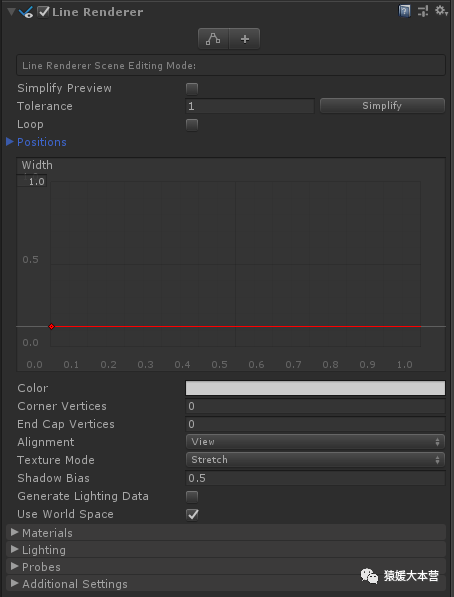Collapse the Line Renderer component foldout arrow
Viewport: 454px width, 597px height.
[x=11, y=12]
